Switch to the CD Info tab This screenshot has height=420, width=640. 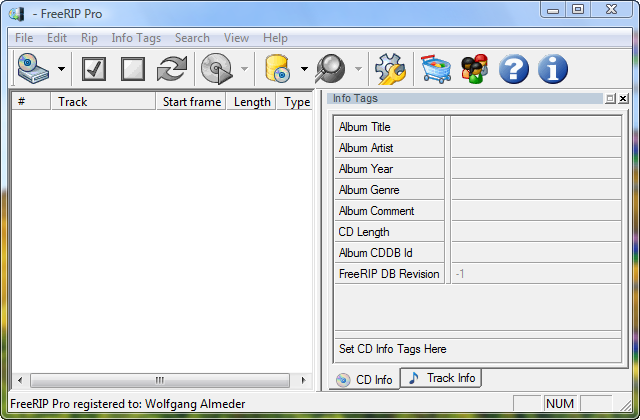click(364, 380)
